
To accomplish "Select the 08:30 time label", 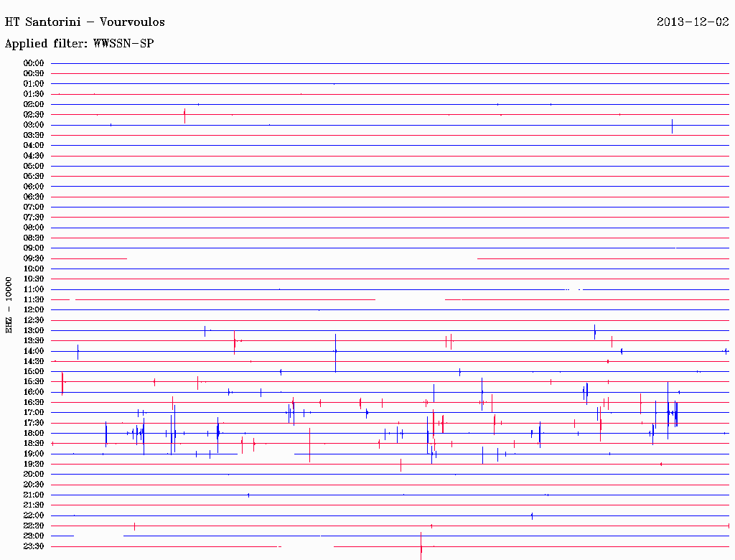I will point(34,238).
